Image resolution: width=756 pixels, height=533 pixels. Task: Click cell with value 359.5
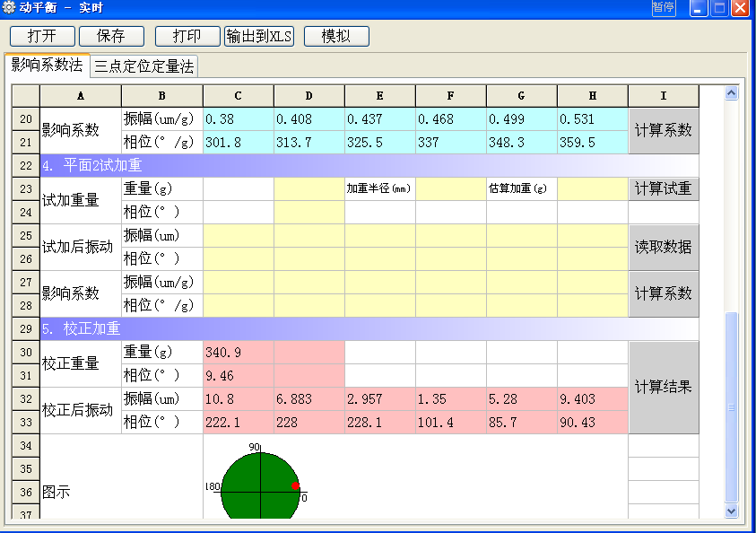593,143
